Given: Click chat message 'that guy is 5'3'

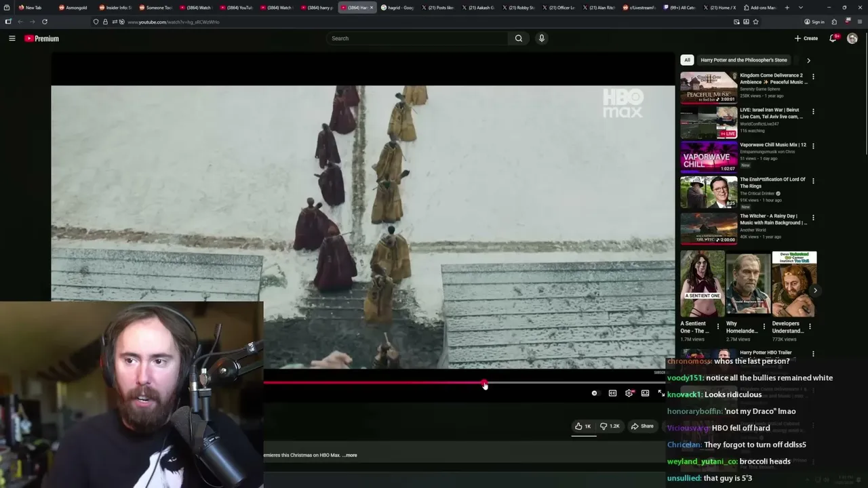Looking at the screenshot, I should tap(728, 479).
